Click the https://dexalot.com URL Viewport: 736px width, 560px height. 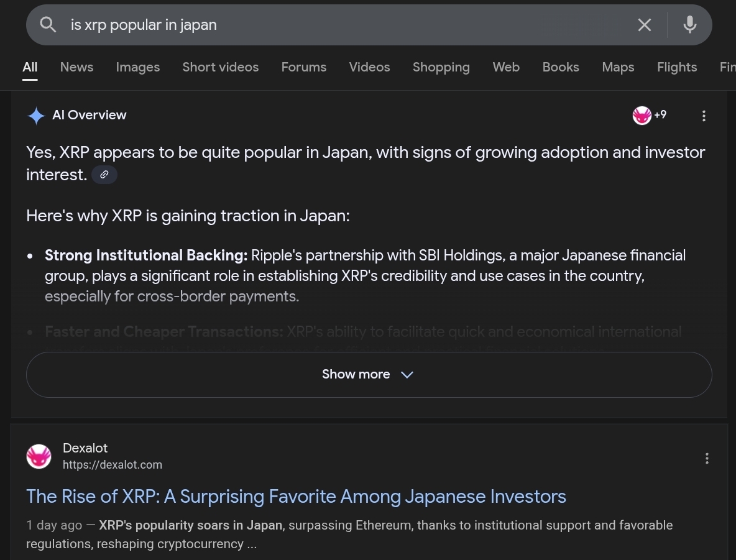[x=112, y=465]
